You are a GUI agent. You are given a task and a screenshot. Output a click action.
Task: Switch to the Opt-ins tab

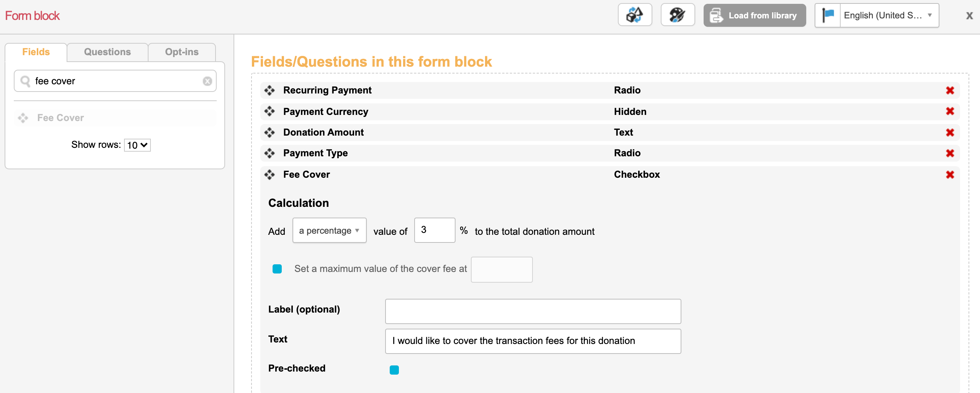pyautogui.click(x=181, y=52)
